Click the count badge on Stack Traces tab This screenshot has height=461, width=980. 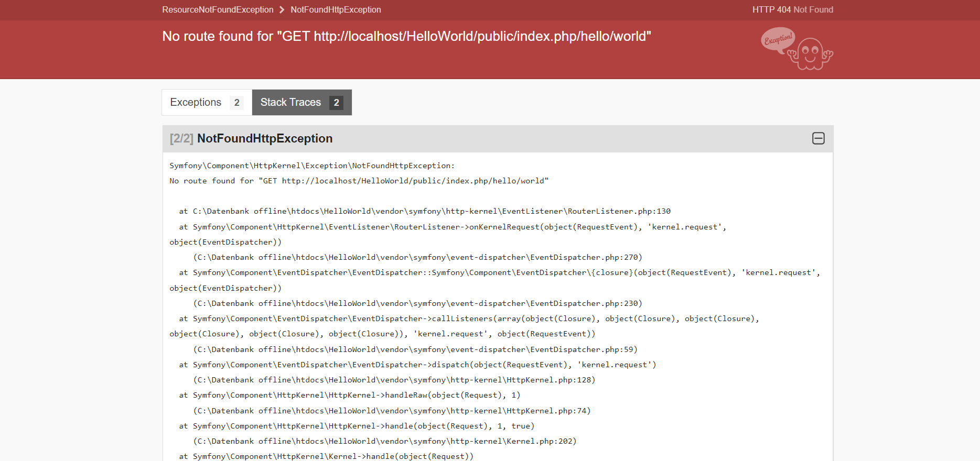coord(336,103)
